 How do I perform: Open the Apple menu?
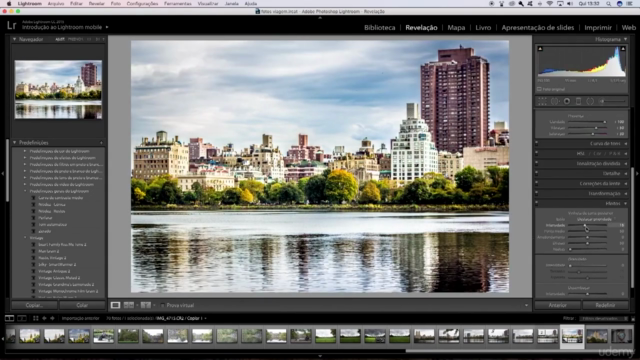coord(9,4)
